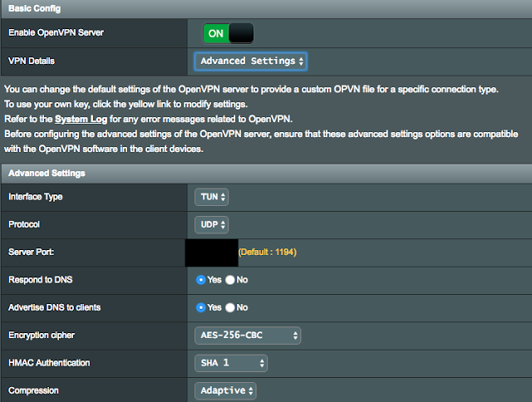Screen dimensions: 532x402
Task: Open the VPN Details dropdown
Action: pos(250,61)
